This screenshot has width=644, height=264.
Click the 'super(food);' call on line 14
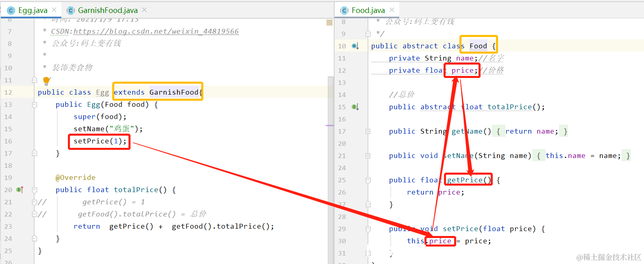[100, 117]
